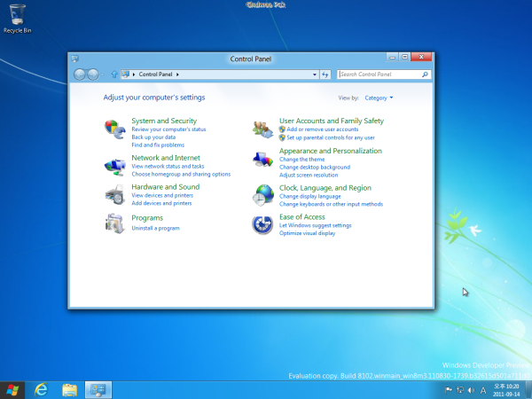Expand arrow before Control Panel breadcrumb
Image resolution: width=532 pixels, height=399 pixels.
pyautogui.click(x=134, y=74)
